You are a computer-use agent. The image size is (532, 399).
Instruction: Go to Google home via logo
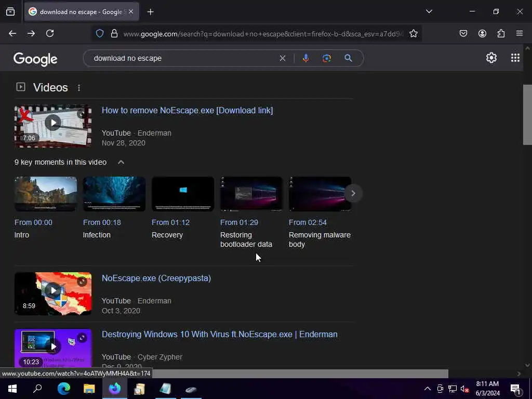coord(35,59)
